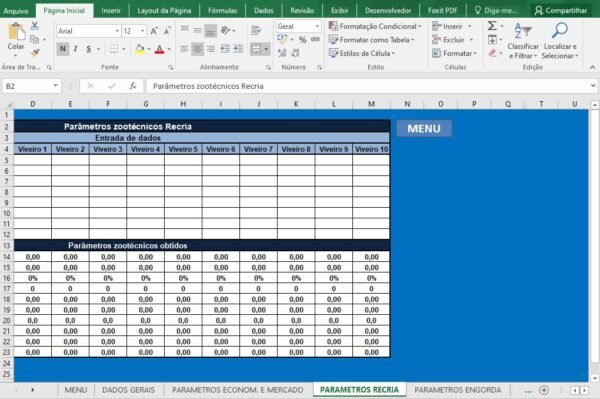The image size is (600, 399).
Task: Click the blue MENU button
Action: 424,129
